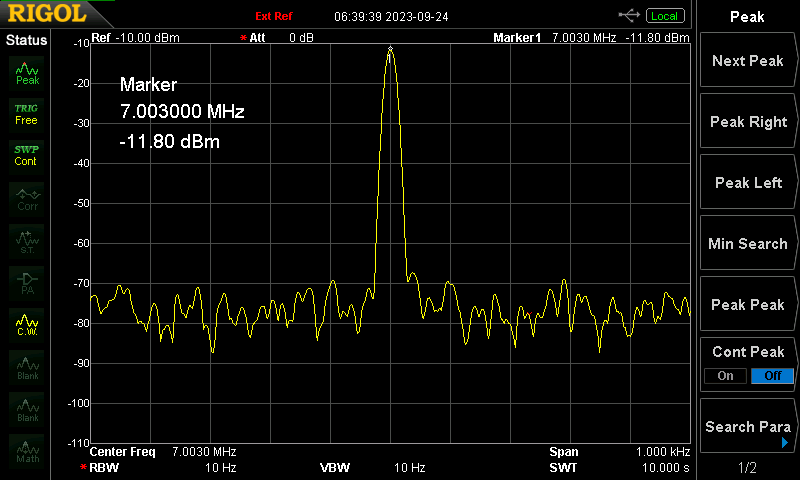Click the Center Freq 7.0030 MHz value
The height and width of the screenshot is (480, 800).
204,452
